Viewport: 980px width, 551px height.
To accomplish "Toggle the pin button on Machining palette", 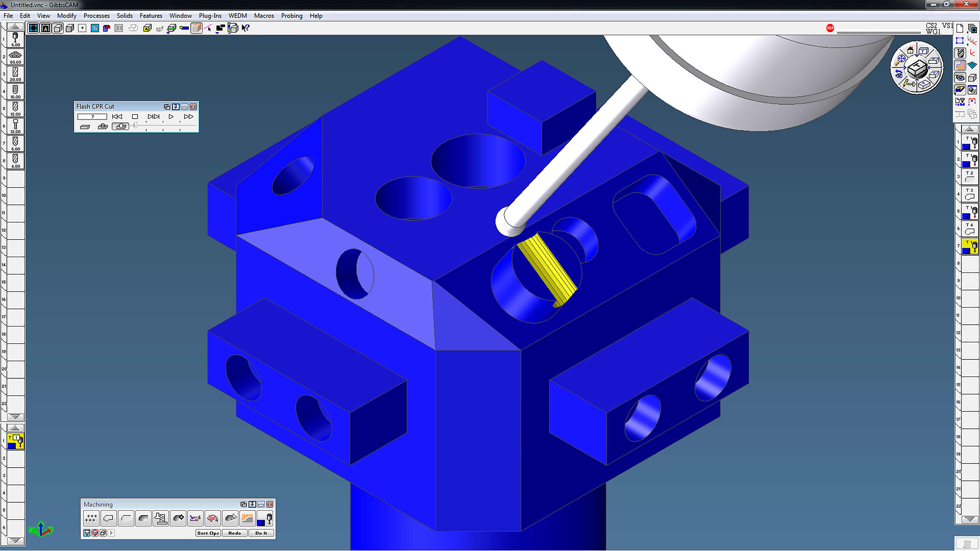I will pyautogui.click(x=252, y=505).
